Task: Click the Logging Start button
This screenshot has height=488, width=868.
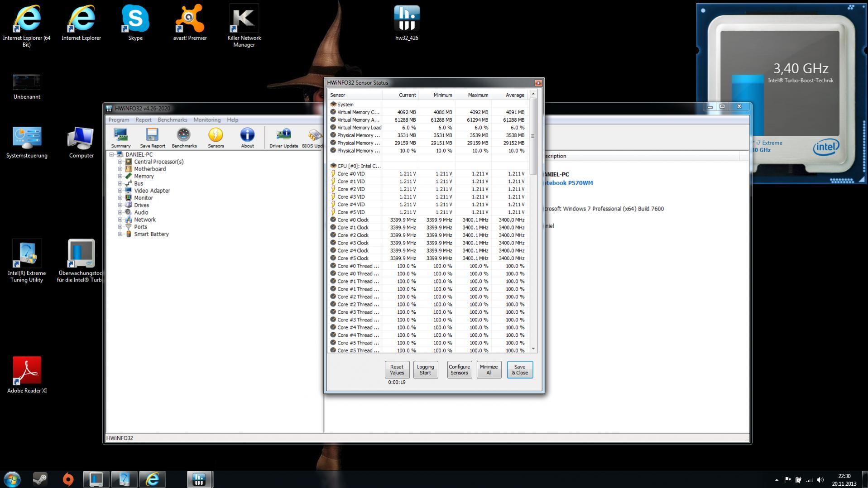Action: (425, 370)
